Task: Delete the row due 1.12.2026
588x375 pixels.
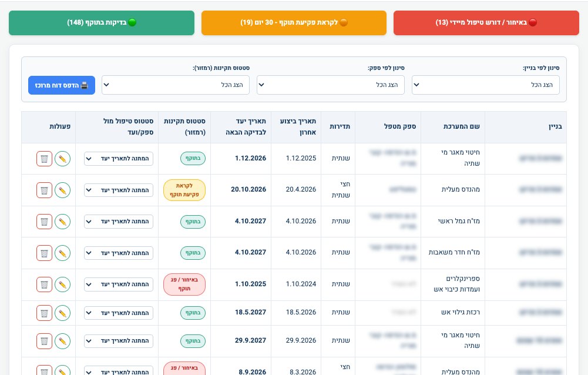Action: [x=44, y=159]
